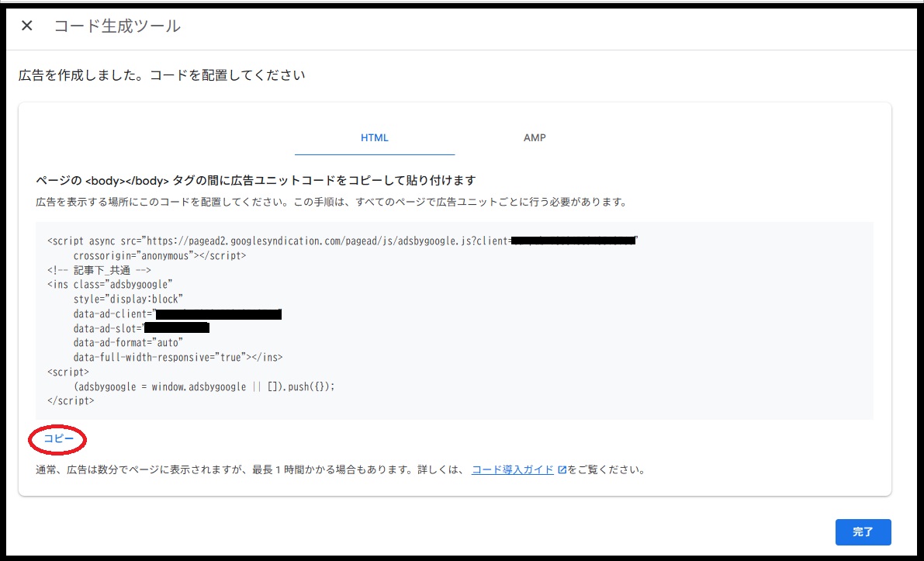Click the 広告を作成しました heading
This screenshot has width=924, height=561.
(162, 75)
